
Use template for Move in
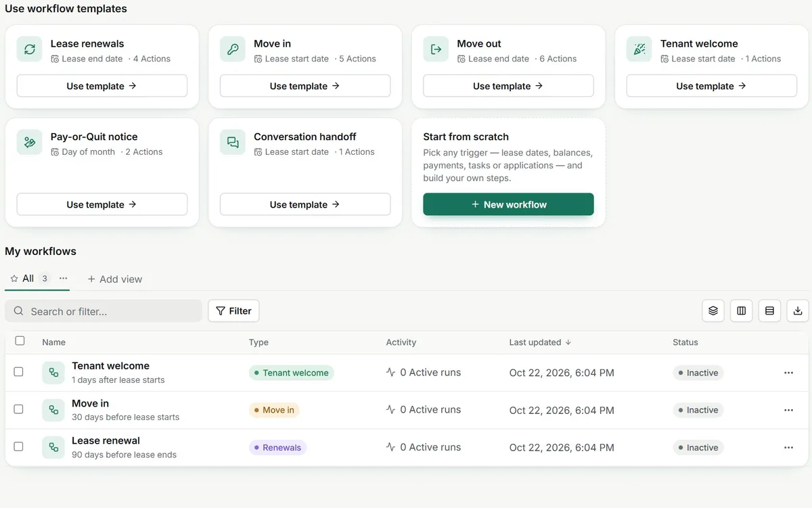pos(305,86)
